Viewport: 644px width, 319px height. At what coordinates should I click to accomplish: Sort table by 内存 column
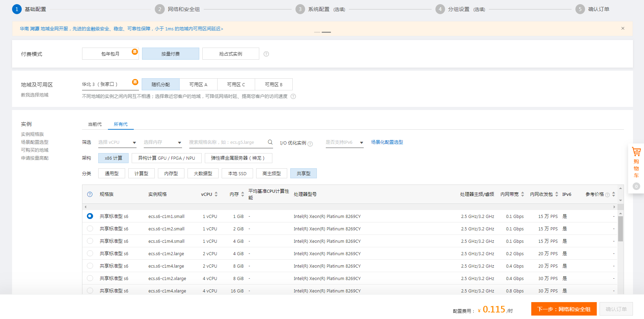(243, 194)
